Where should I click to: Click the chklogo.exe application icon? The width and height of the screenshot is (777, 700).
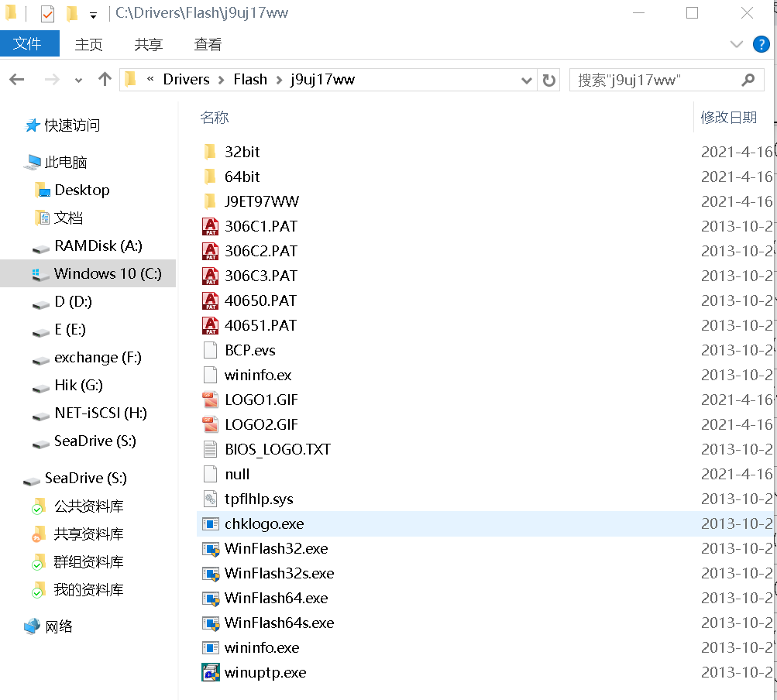tap(210, 523)
